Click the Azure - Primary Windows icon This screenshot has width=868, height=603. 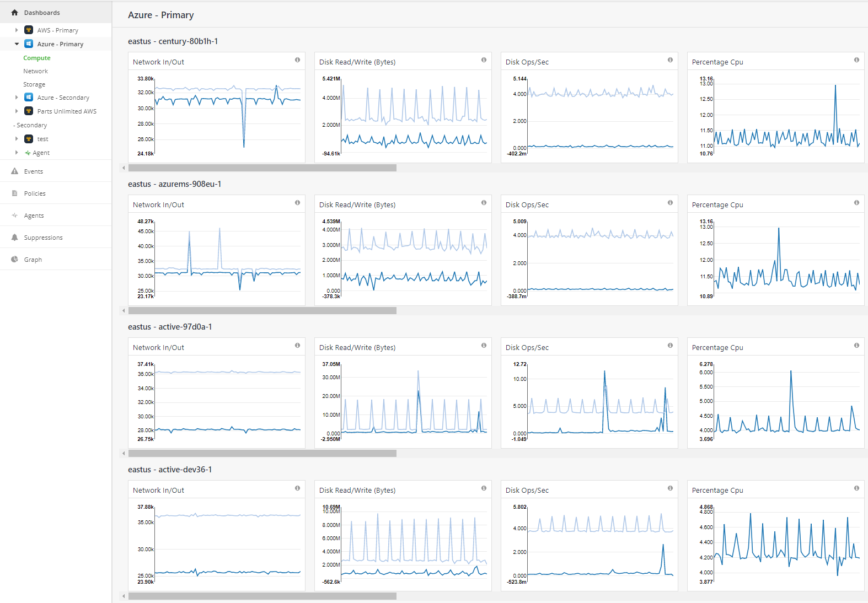tap(29, 44)
